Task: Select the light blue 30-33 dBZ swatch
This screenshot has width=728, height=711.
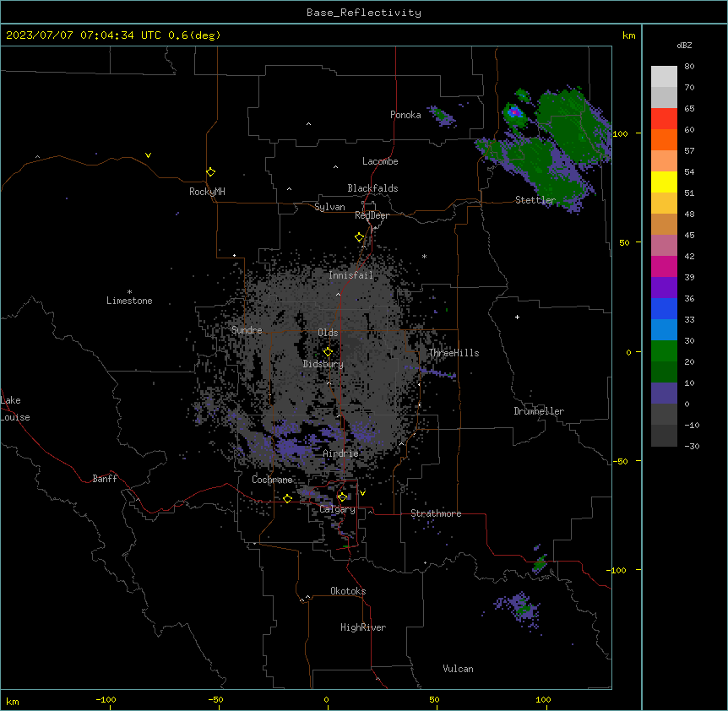Action: pos(664,330)
